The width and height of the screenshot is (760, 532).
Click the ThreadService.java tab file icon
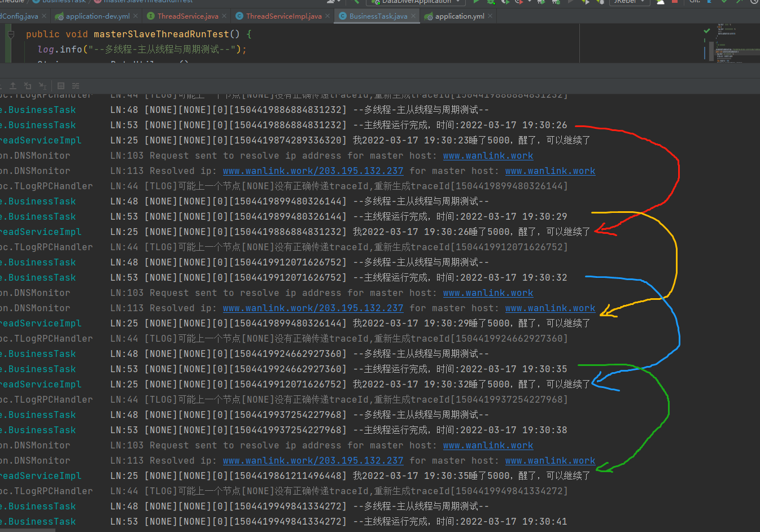(151, 16)
